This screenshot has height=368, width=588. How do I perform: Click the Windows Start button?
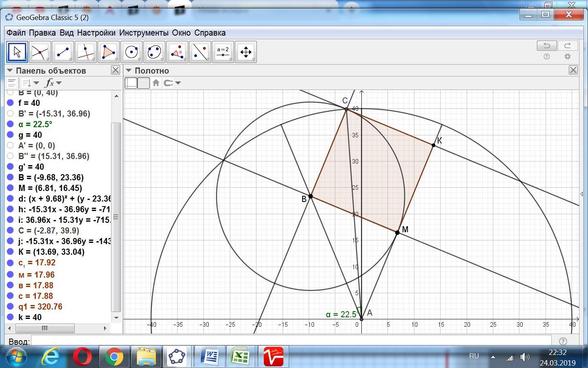[17, 357]
